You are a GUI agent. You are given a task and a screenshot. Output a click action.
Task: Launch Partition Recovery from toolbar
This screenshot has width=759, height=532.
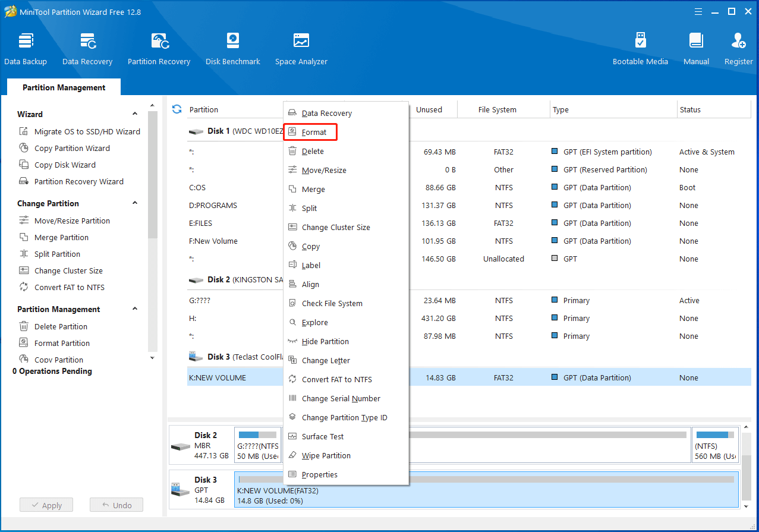(x=159, y=49)
